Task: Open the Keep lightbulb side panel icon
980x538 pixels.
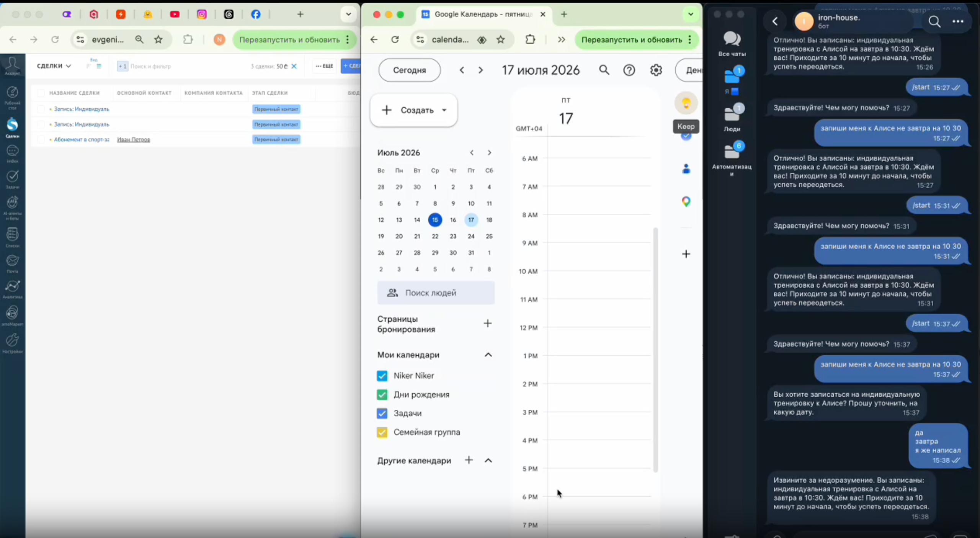Action: [x=686, y=103]
